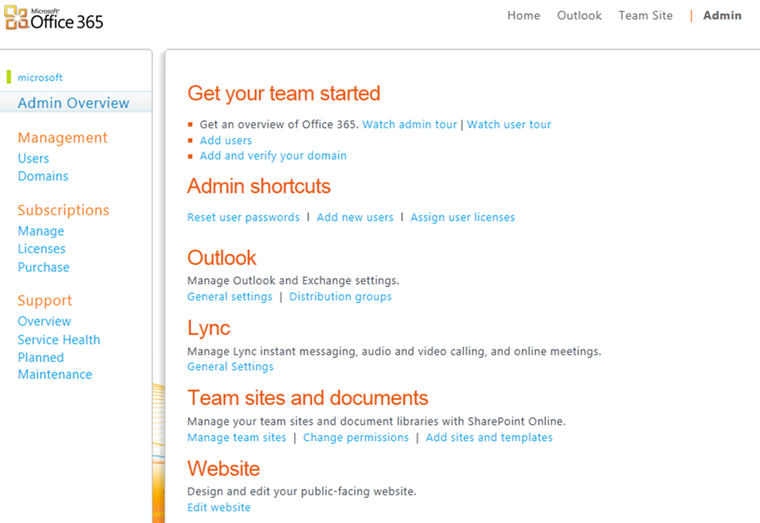Open Domains under Management
760x523 pixels.
coord(43,176)
